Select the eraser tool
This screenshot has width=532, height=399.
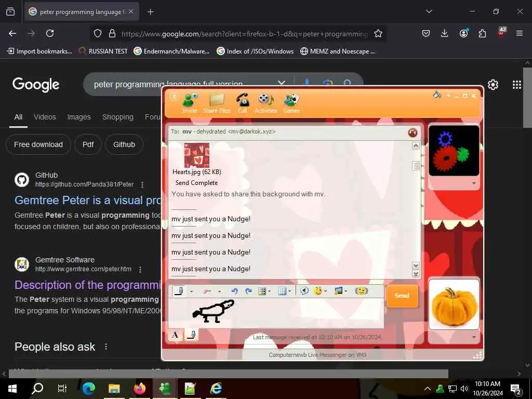(207, 291)
